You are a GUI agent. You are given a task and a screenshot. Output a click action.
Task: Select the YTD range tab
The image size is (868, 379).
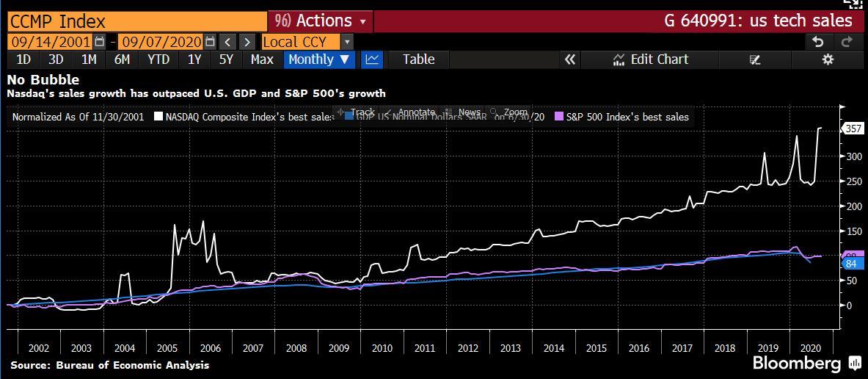[x=158, y=59]
